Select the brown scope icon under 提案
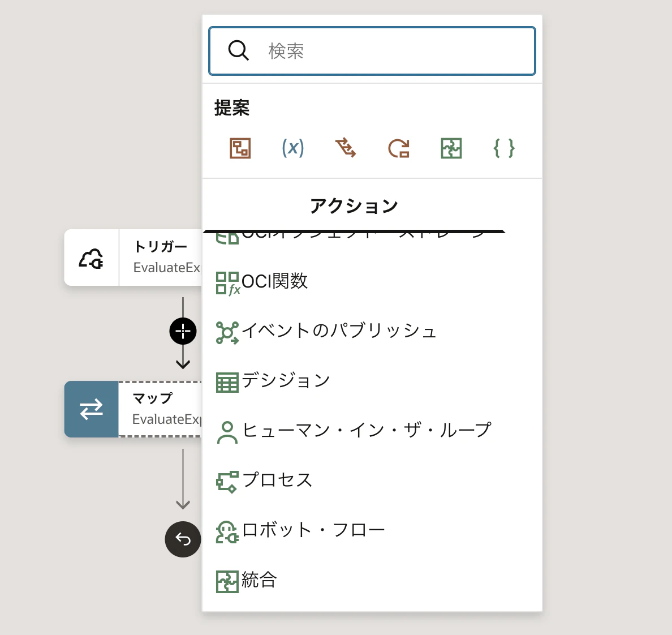The image size is (672, 635). pos(240,148)
